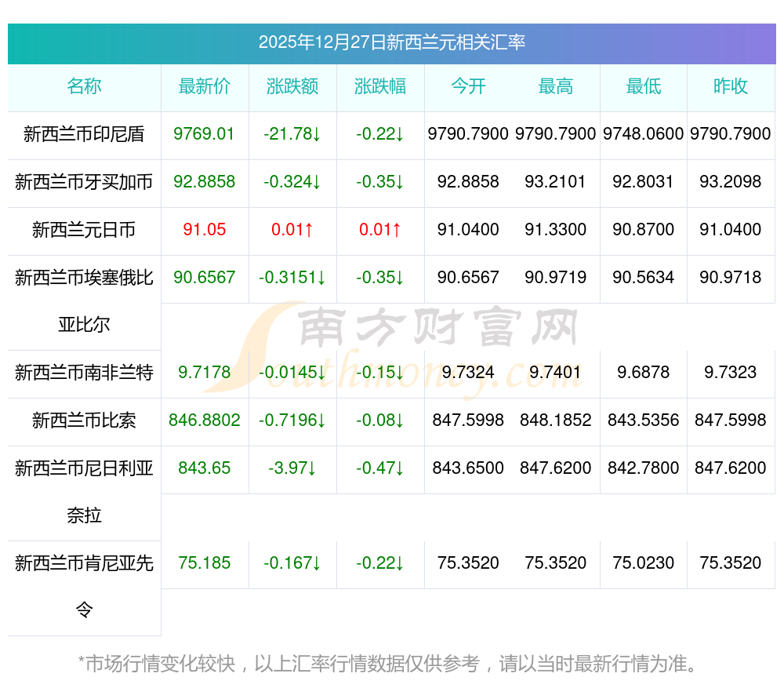Click the red up arrow after 日币 涨跌额 0.01
Image resolution: width=784 pixels, height=688 pixels.
click(x=309, y=230)
